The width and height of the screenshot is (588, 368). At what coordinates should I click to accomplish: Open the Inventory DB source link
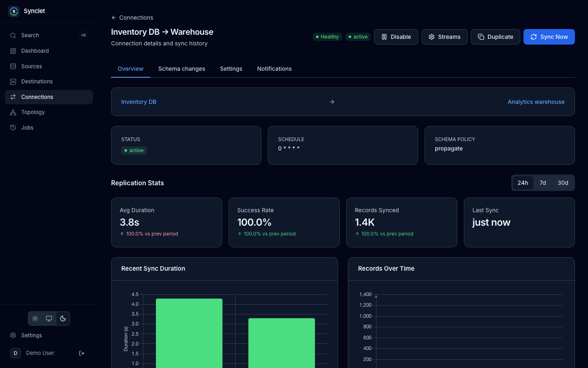tap(139, 102)
